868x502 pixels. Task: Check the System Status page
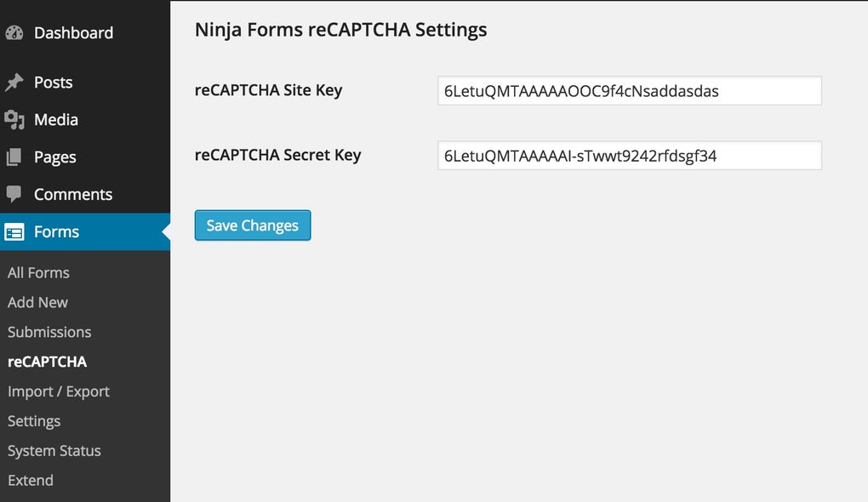click(54, 451)
